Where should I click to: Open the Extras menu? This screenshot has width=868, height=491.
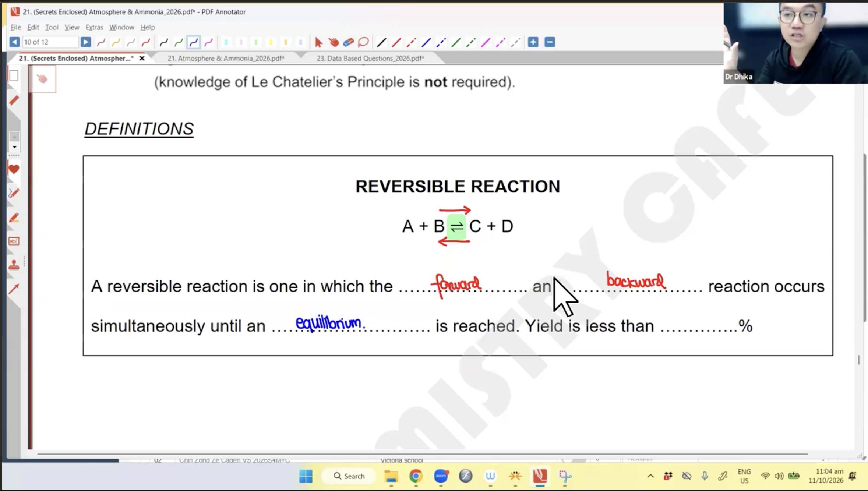(x=94, y=27)
